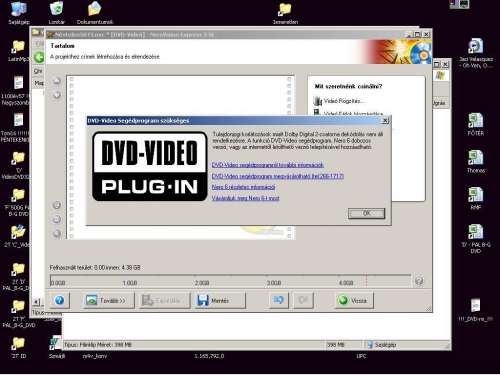Viewport: 500px width, 375px height.
Task: Open the Lomtár recycle bin icon
Action: 57,13
